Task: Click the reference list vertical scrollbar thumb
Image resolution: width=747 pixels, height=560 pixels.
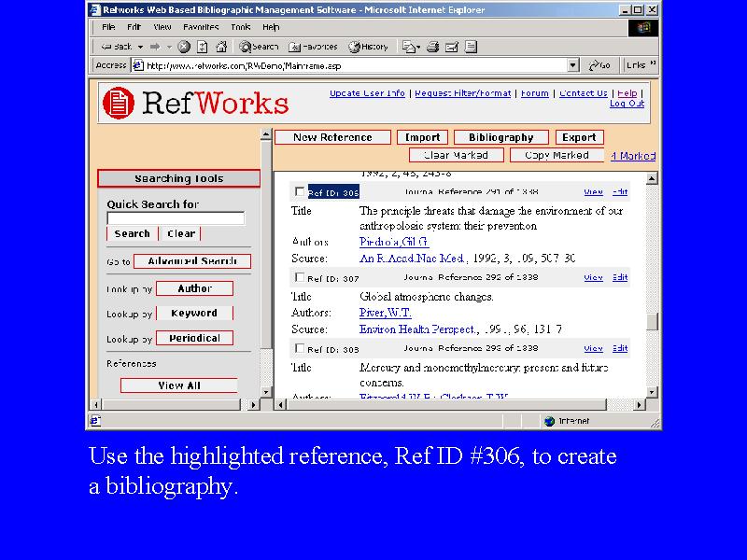Action: pyautogui.click(x=652, y=321)
